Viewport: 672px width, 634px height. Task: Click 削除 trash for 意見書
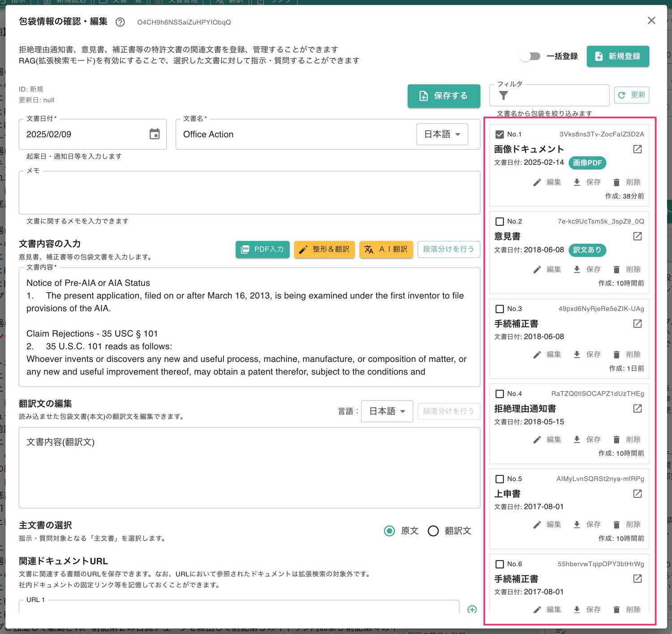(627, 270)
